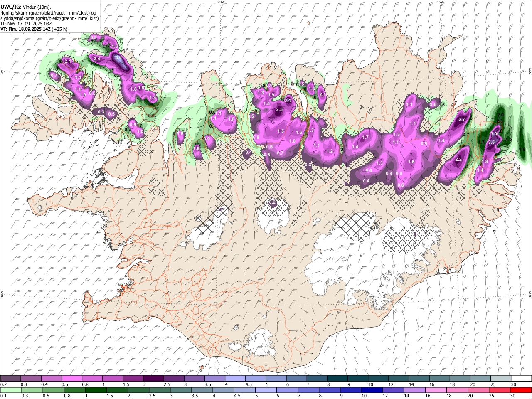The width and height of the screenshot is (532, 399).
Task: Click the 2.7 snowfall value in the east
Action: (461, 120)
